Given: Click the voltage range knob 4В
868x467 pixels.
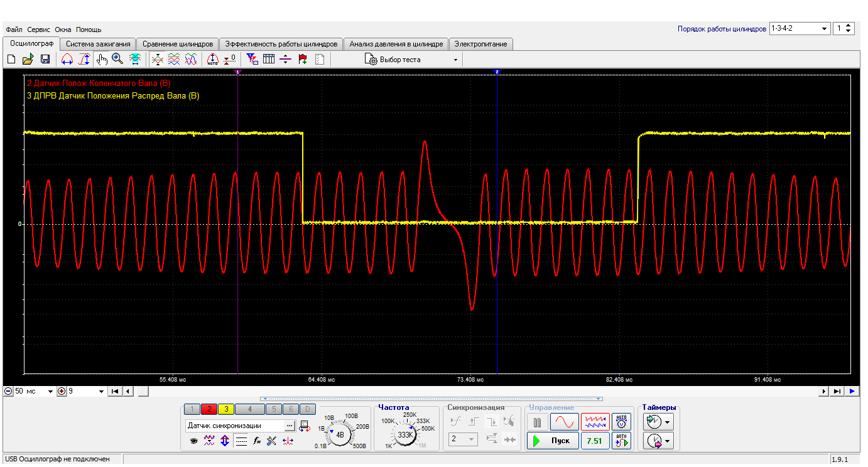Looking at the screenshot, I should click(x=340, y=434).
